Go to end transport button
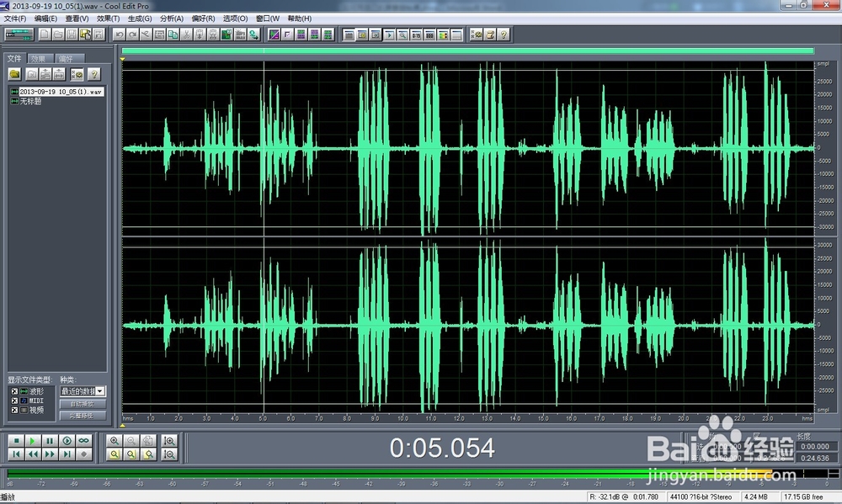The height and width of the screenshot is (504, 842). 67,454
